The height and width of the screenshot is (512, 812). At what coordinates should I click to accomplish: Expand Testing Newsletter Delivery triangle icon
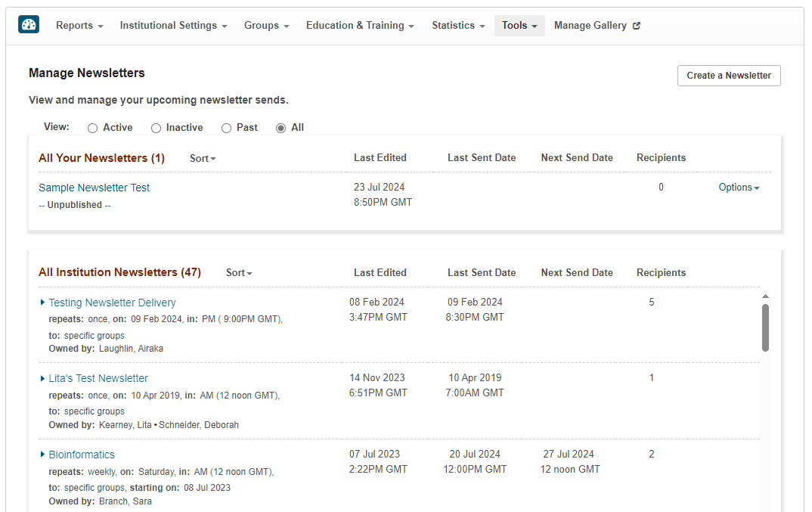point(43,303)
